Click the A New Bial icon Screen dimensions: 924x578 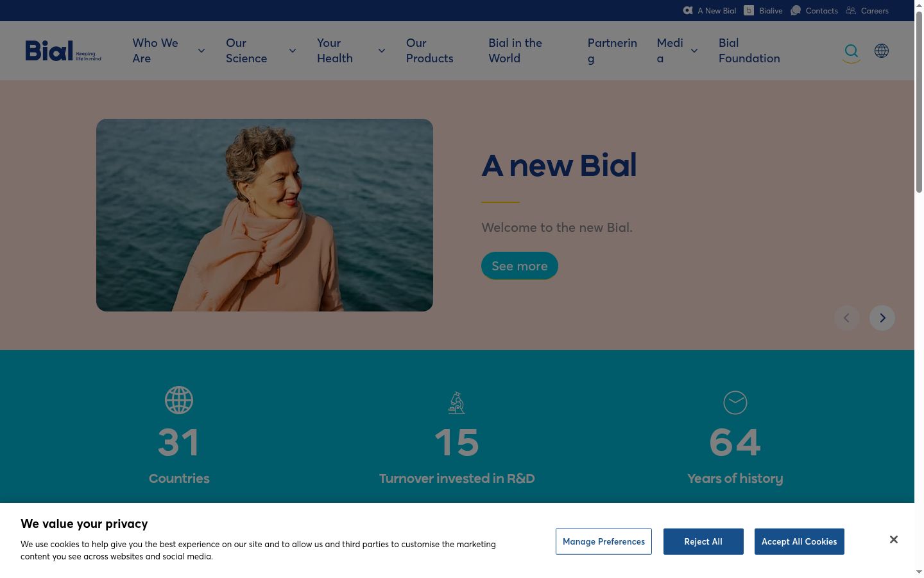click(x=688, y=10)
